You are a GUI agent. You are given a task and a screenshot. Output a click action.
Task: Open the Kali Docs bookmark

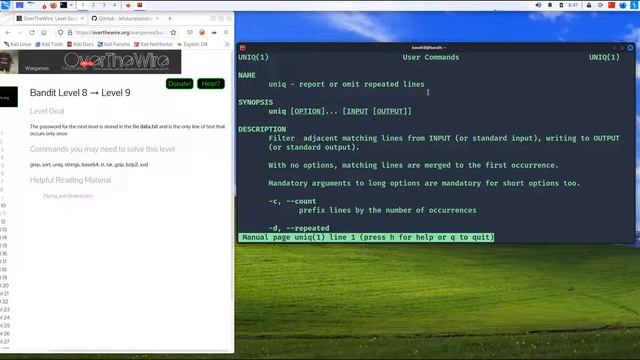(80, 44)
